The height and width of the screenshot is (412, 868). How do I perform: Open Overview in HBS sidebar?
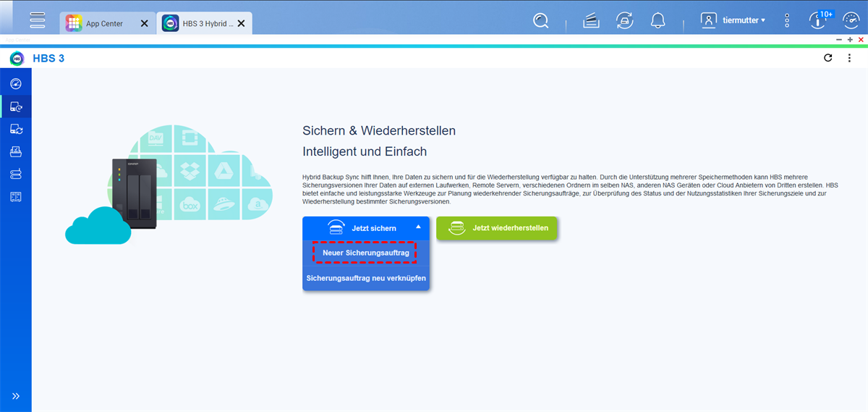(x=15, y=84)
